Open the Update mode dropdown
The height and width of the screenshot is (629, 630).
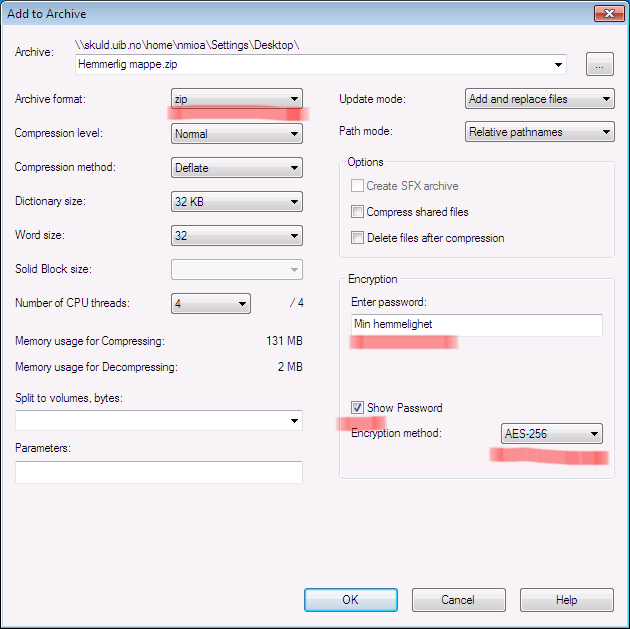[x=540, y=99]
